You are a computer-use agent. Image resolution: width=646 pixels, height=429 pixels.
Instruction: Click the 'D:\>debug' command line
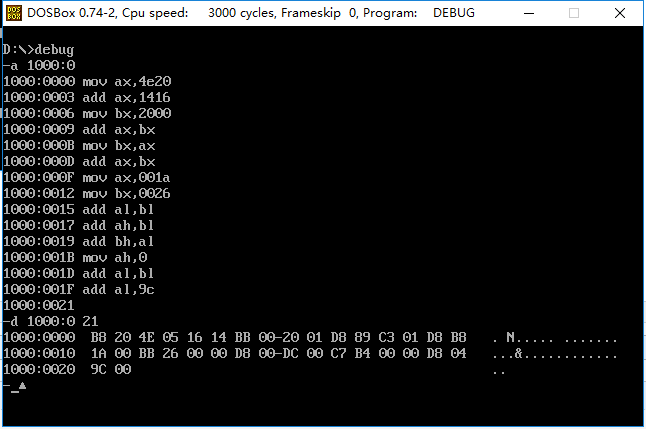[38, 49]
